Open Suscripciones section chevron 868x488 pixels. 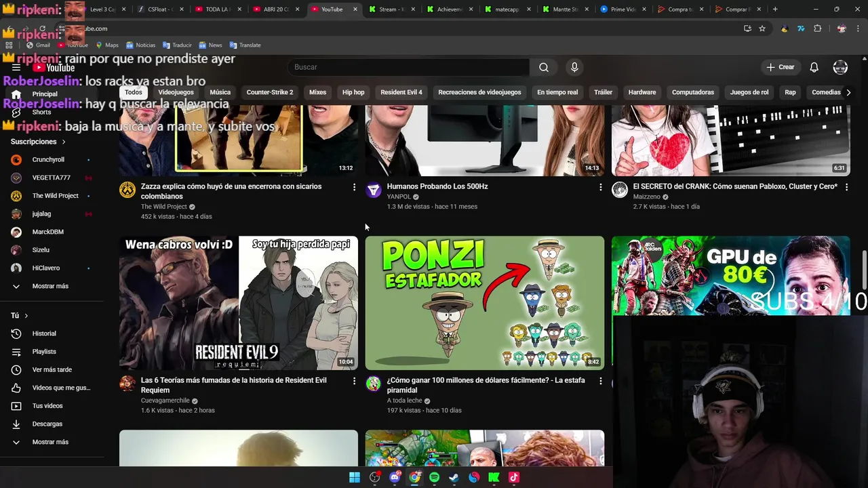[64, 142]
